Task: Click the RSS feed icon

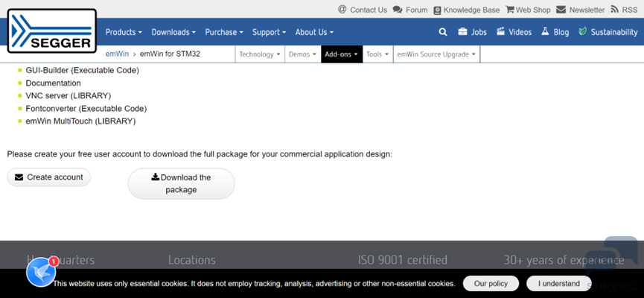Action: coord(614,9)
